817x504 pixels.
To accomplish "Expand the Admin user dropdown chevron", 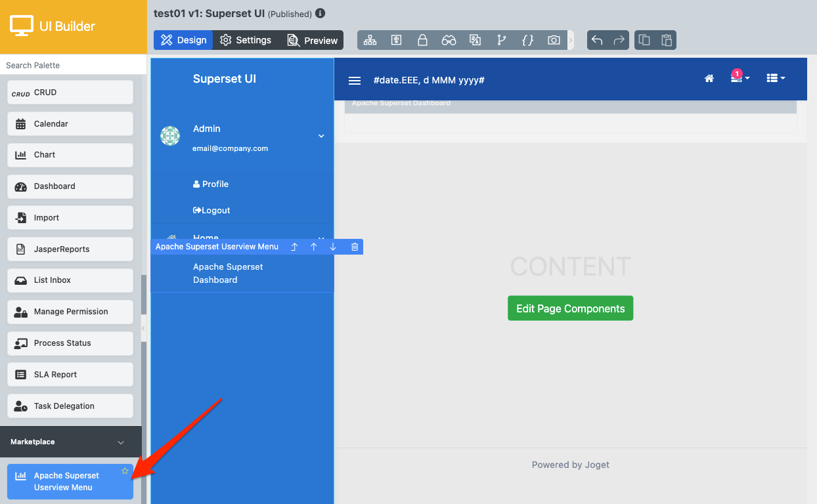I will click(321, 136).
